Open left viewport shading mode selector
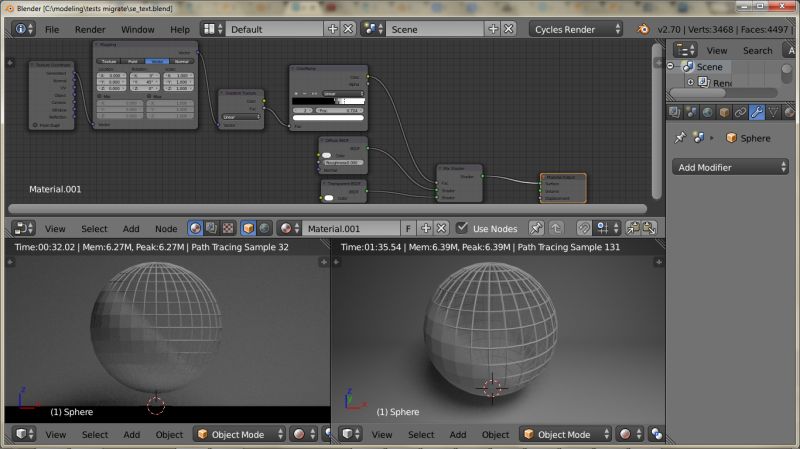Viewport: 800px width, 449px height. point(304,434)
